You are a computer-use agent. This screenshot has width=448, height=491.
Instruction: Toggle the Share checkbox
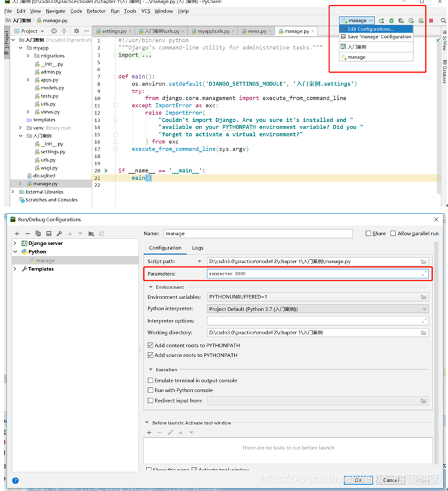[369, 234]
